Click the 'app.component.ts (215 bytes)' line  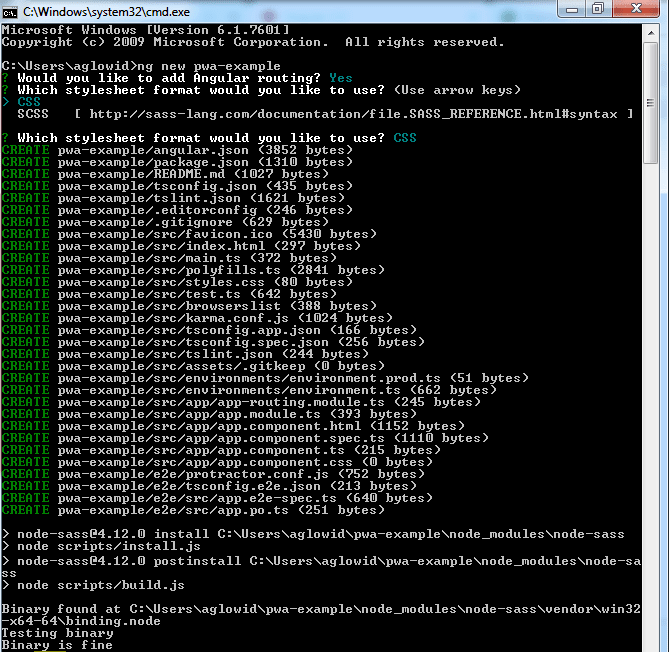point(221,450)
